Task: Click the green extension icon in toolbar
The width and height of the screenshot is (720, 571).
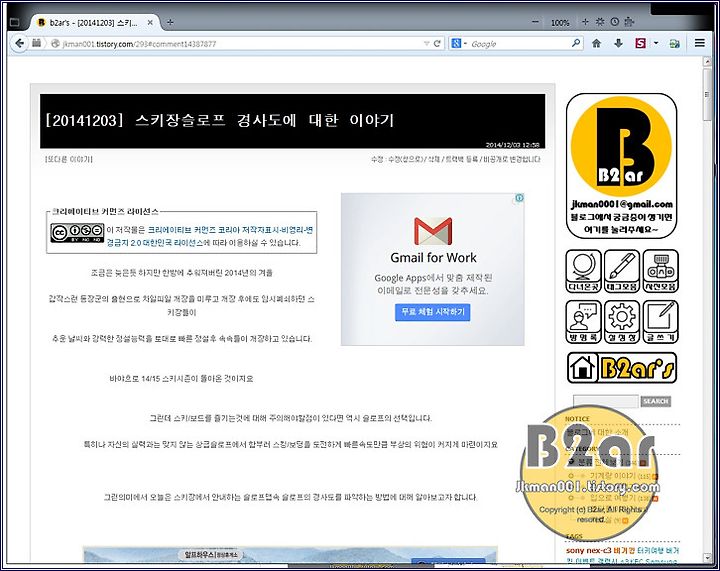Action: [675, 44]
